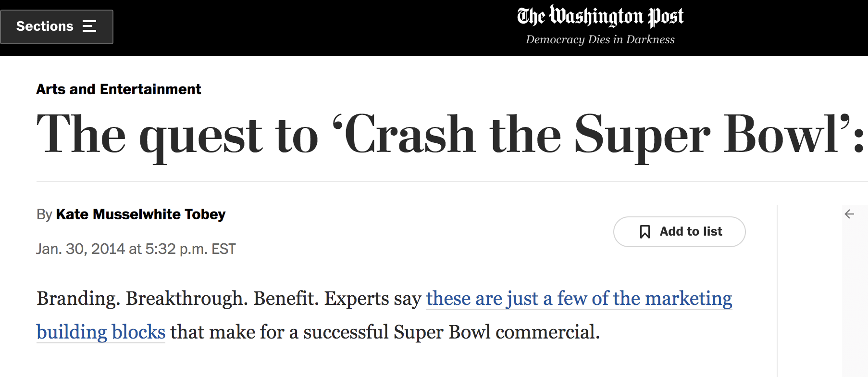Follow the 'building blocks' link text
868x377 pixels.
[101, 332]
